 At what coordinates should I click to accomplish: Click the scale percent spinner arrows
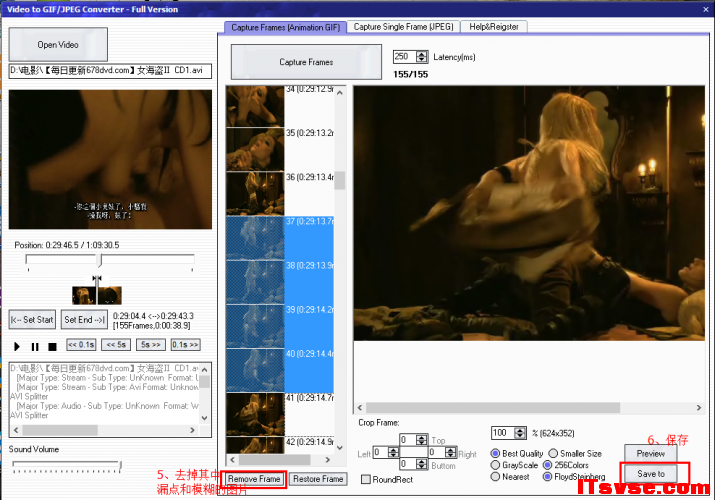(x=520, y=433)
